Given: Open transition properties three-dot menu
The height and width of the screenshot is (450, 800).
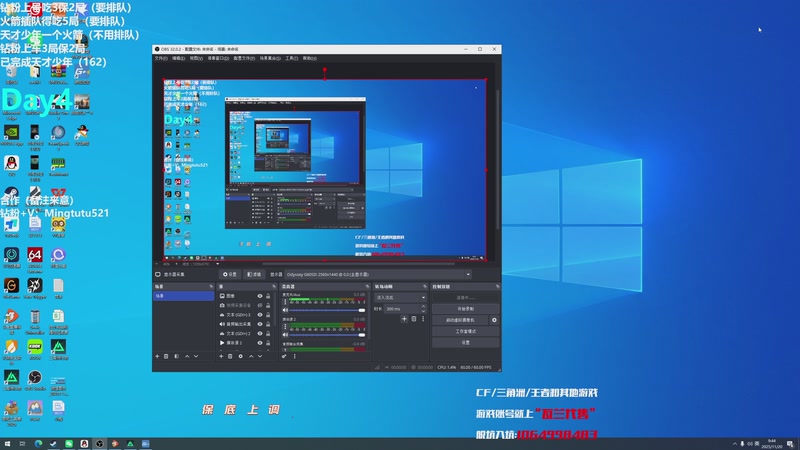Looking at the screenshot, I should click(x=423, y=319).
